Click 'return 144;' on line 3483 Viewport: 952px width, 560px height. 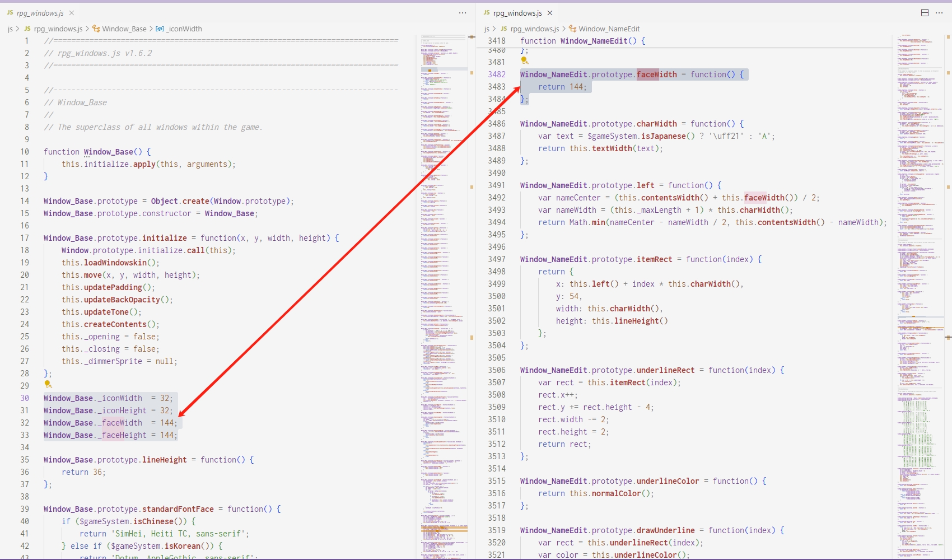(x=562, y=87)
